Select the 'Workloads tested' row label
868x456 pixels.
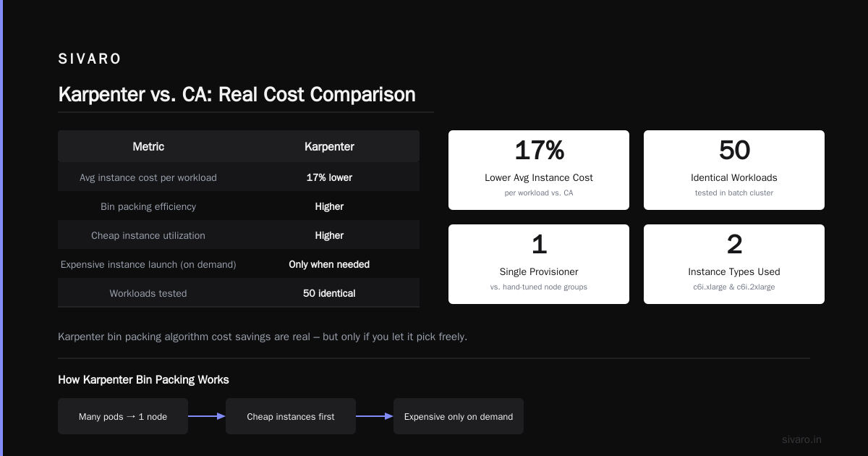click(148, 293)
